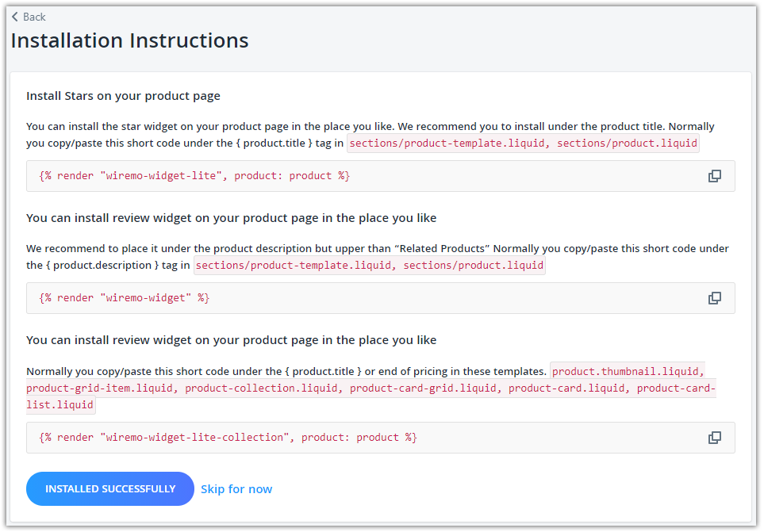Click the product.thumbnail.liquid file name

[625, 371]
